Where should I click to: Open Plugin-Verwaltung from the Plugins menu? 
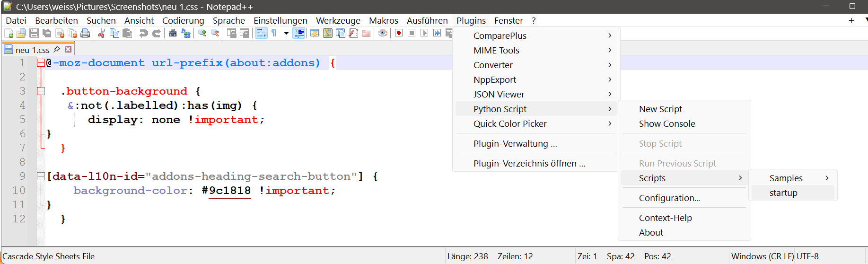pos(515,143)
